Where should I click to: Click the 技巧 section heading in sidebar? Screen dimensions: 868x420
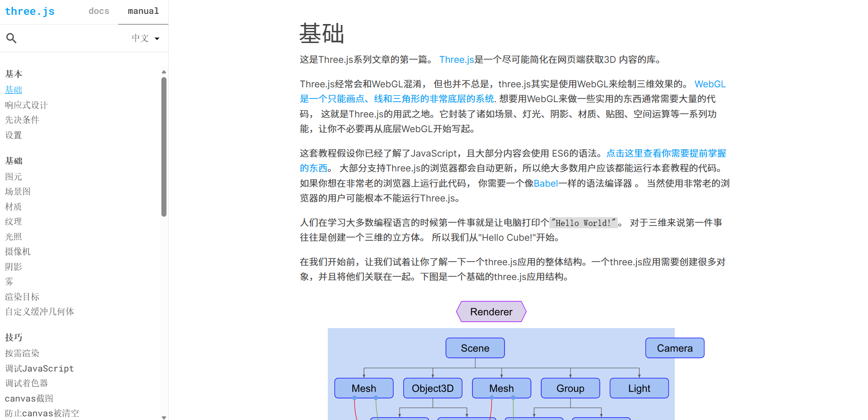13,337
